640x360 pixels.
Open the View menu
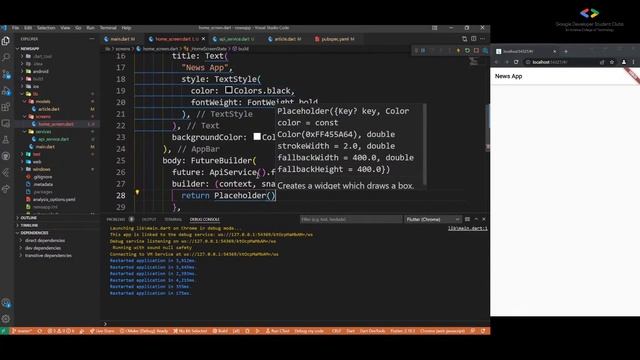[x=65, y=28]
